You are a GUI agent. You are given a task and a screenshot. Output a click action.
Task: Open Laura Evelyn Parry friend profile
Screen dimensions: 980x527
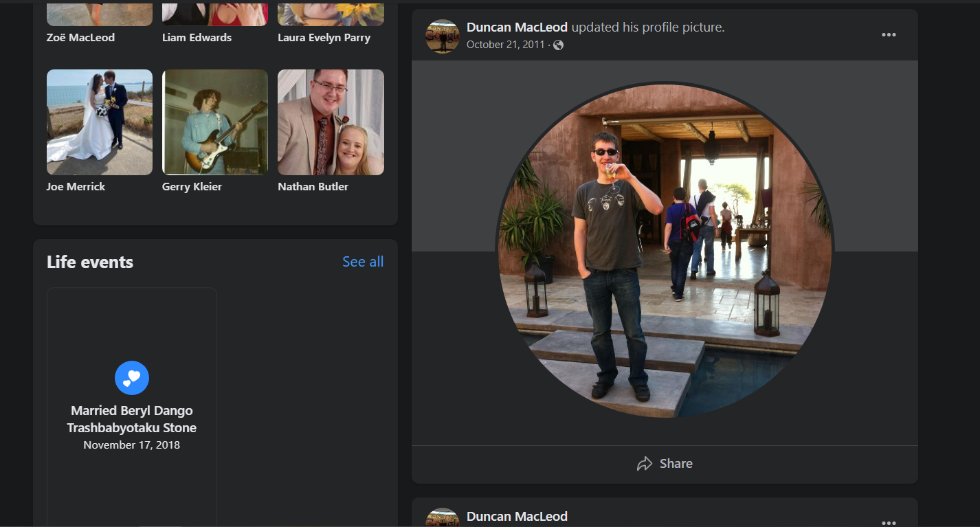(x=324, y=38)
